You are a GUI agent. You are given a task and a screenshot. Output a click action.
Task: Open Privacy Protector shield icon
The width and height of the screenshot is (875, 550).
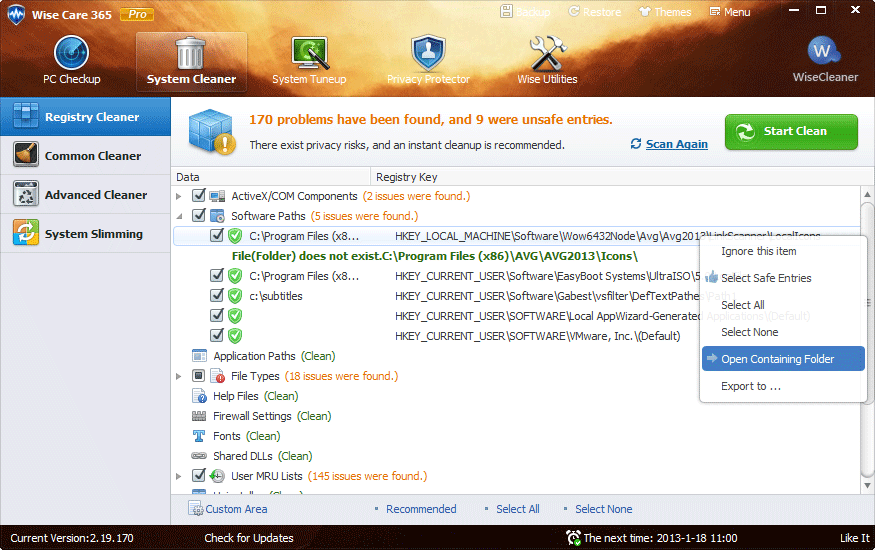click(x=428, y=53)
